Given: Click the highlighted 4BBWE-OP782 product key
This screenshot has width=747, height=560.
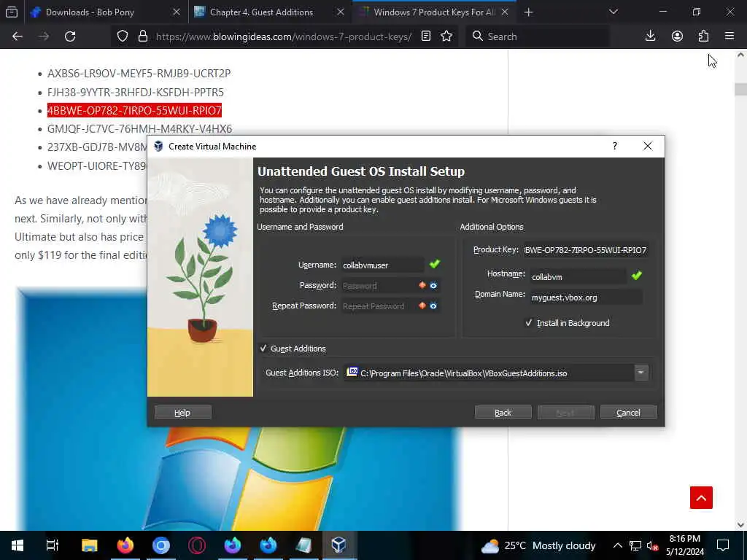Looking at the screenshot, I should (x=134, y=111).
